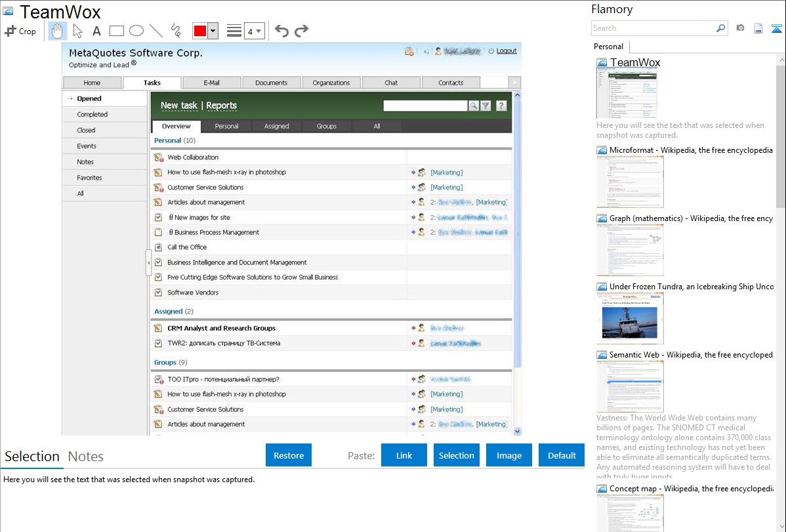Viewport: 786px width, 532px height.
Task: Click the task list scrollbar down arrow
Action: (x=517, y=431)
